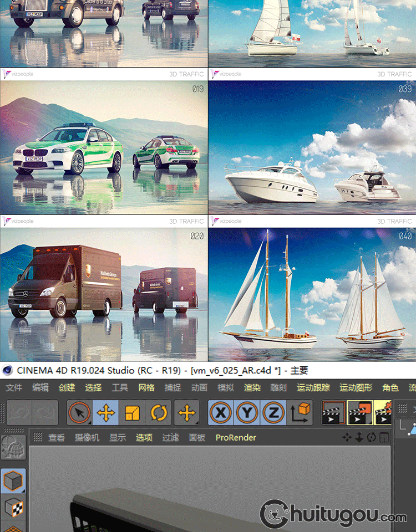
Task: Open viewport 选项 menu
Action: (x=144, y=438)
